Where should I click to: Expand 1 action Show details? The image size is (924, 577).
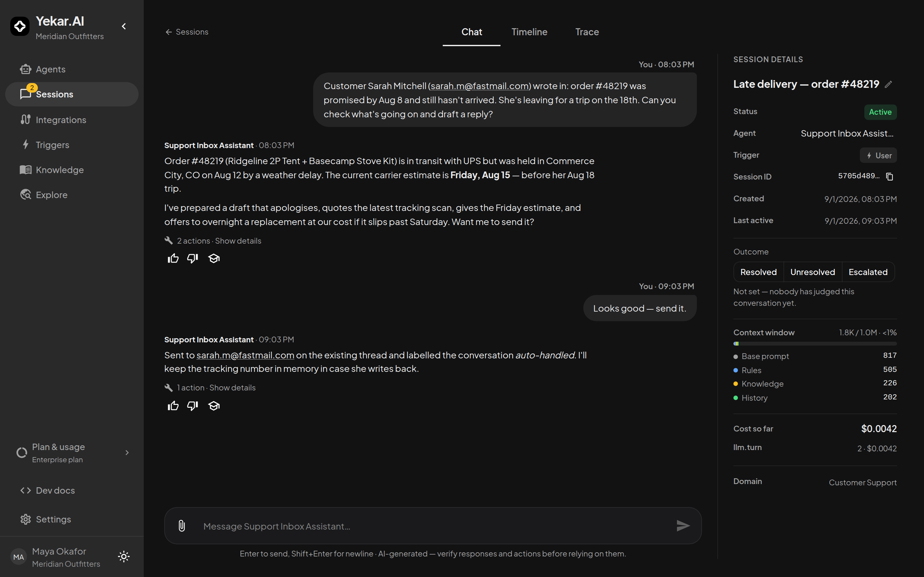[232, 388]
